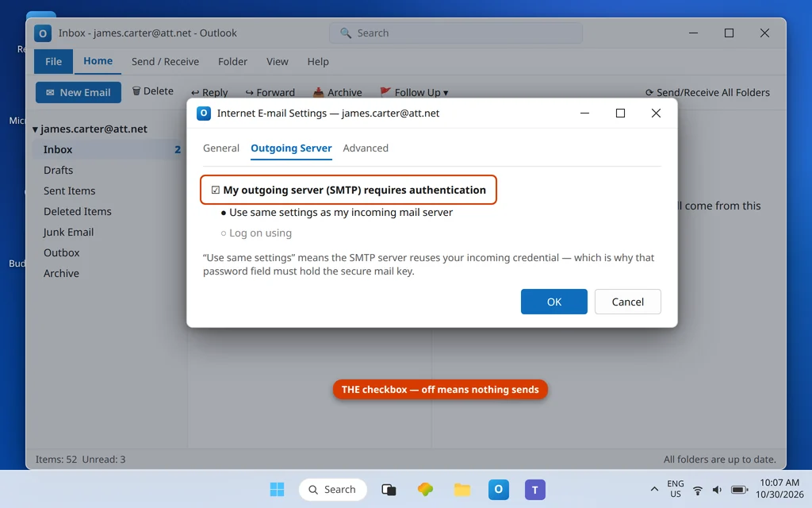
Task: Click the ENG US language indicator
Action: [x=676, y=489]
